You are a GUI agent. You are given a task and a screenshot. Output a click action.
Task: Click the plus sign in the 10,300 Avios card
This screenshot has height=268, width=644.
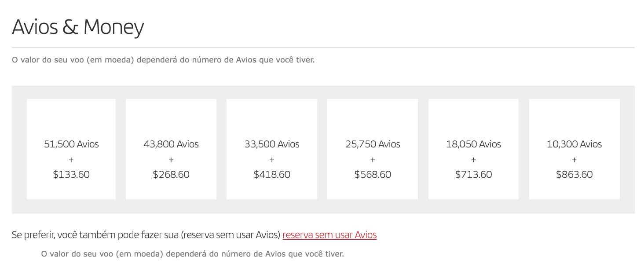574,160
